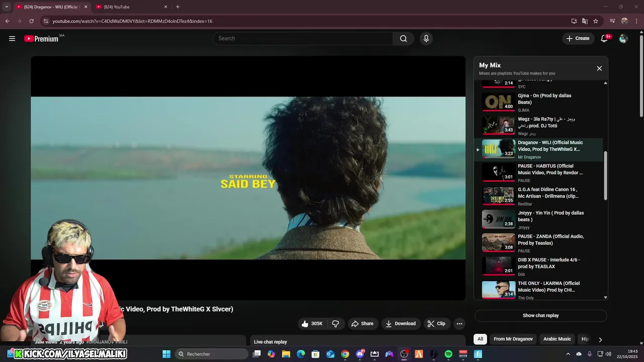Select the Arabic Music chip
644x362 pixels.
pos(557,339)
